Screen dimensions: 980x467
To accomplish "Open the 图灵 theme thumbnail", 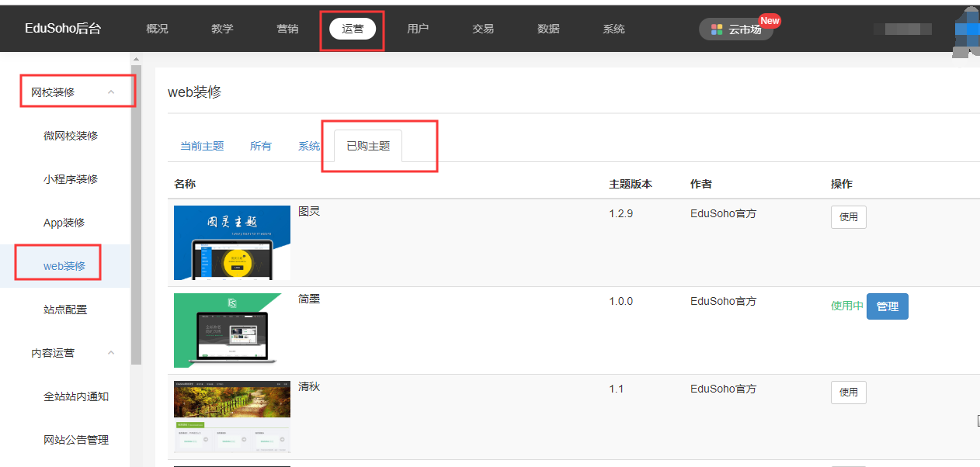I will point(231,242).
